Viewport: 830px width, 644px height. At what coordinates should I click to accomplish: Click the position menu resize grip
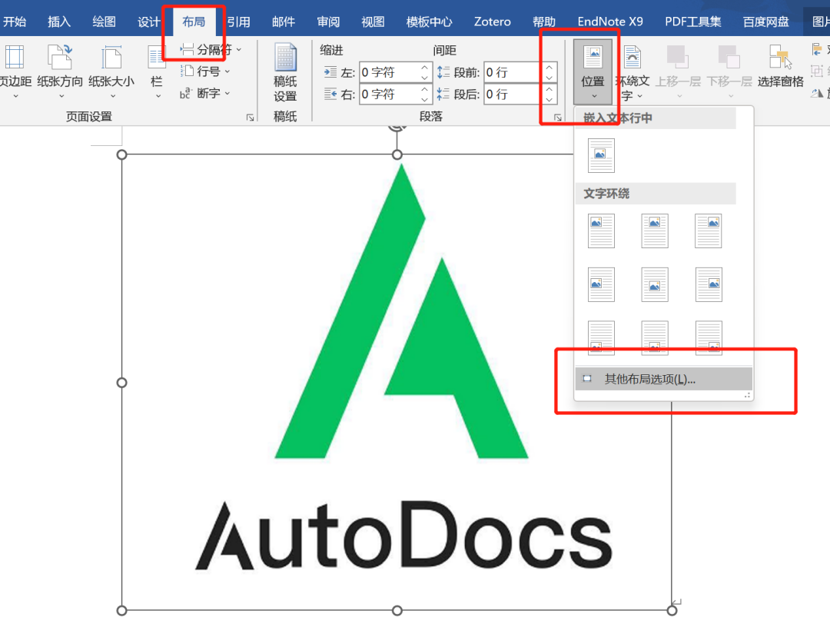coord(748,395)
